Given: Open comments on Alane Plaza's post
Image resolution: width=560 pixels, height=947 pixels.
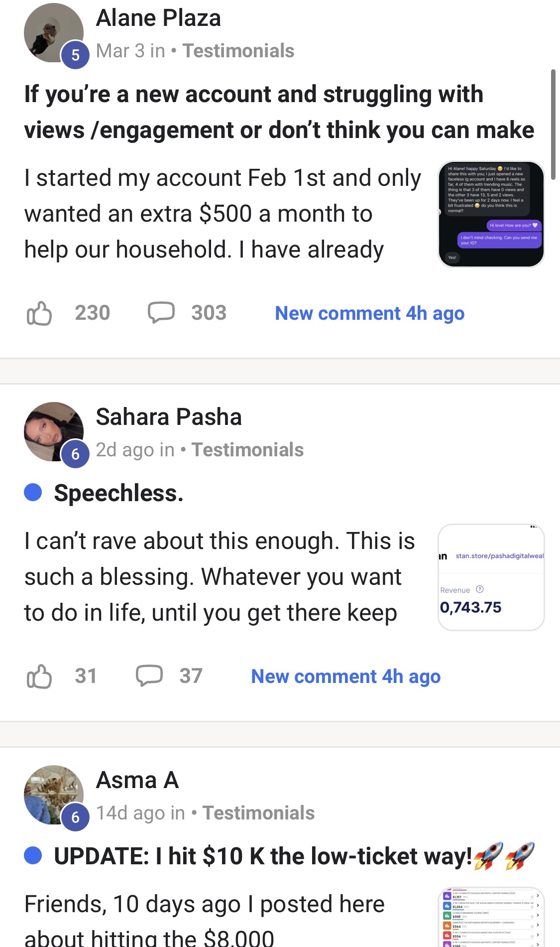Looking at the screenshot, I should (161, 313).
